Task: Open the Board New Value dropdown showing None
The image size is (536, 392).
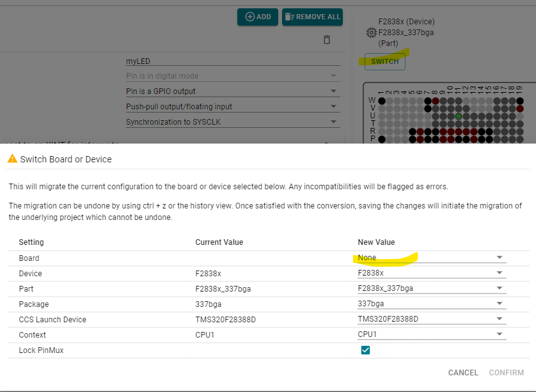Action: [432, 258]
